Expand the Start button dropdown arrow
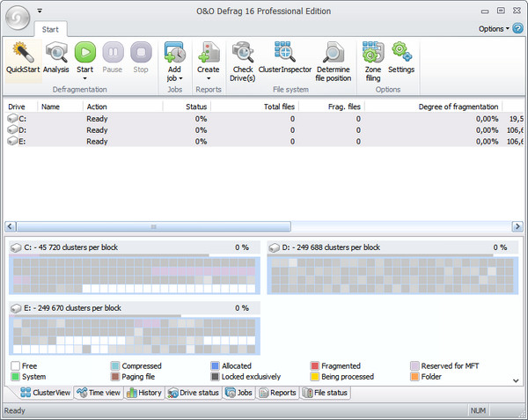The width and height of the screenshot is (528, 420). [x=84, y=78]
